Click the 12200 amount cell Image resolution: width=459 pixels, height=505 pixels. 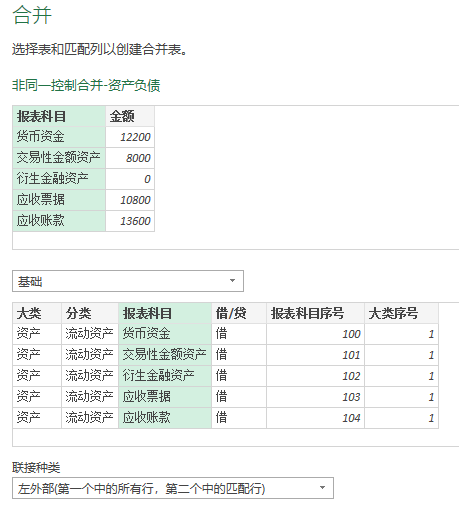click(x=130, y=137)
